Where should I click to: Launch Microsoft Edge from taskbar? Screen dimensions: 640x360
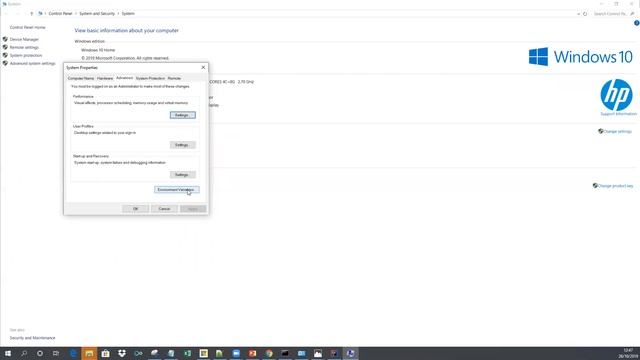(73, 353)
